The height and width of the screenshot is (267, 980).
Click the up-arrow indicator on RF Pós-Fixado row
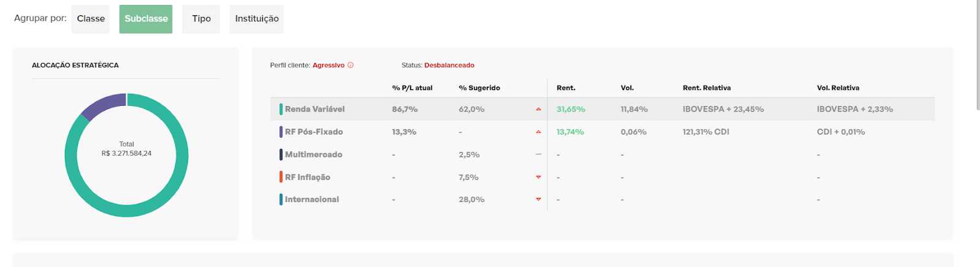pyautogui.click(x=538, y=132)
